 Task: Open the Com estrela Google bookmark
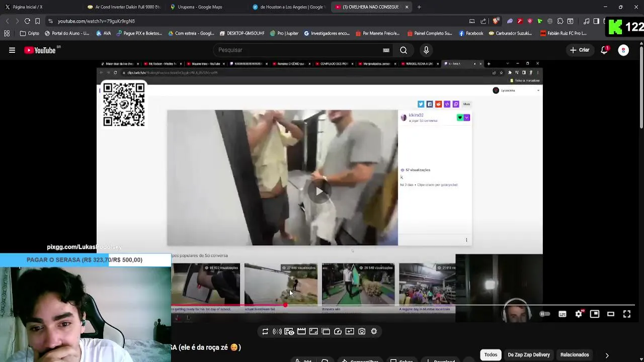point(191,33)
